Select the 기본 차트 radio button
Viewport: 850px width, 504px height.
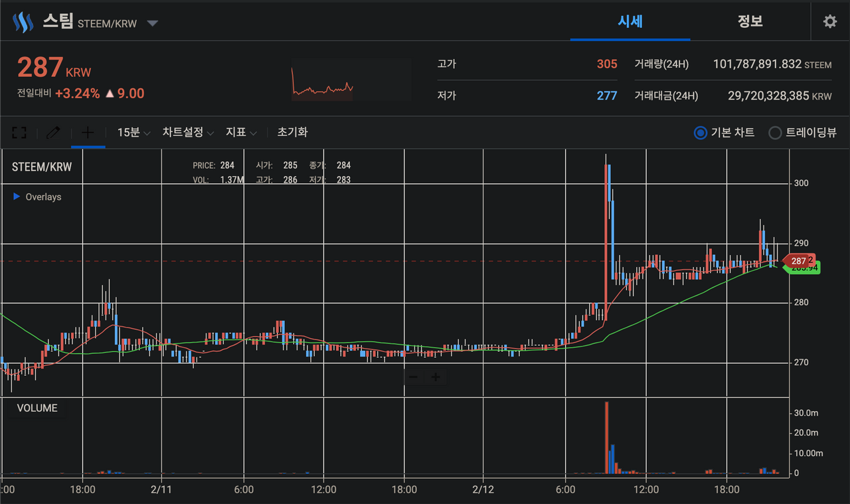point(700,133)
